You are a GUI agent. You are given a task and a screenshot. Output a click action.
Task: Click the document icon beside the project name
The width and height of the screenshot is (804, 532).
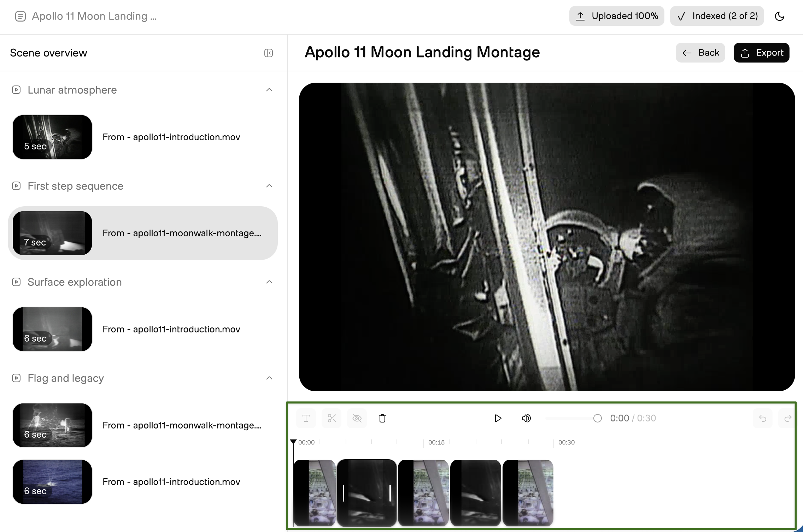tap(20, 16)
